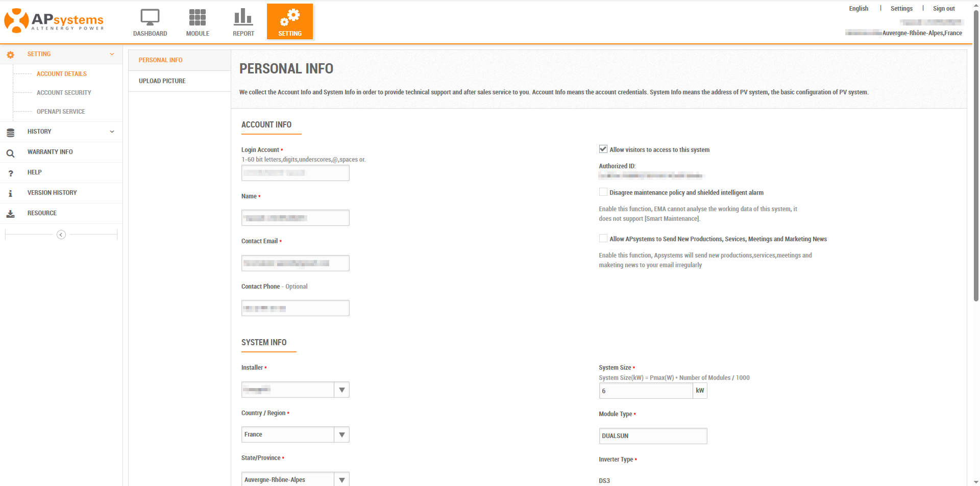This screenshot has height=486, width=980.
Task: Uncheck Allow visitors to access this system
Action: 603,149
